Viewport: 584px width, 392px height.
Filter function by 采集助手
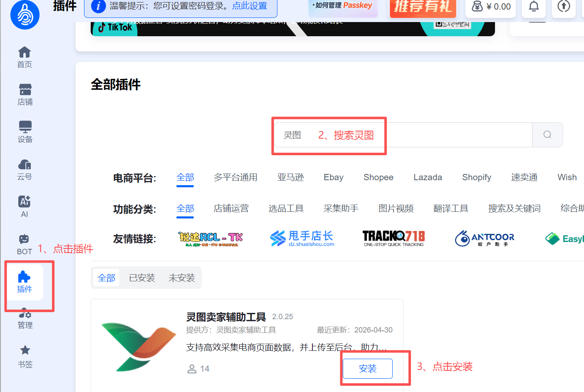pos(341,208)
